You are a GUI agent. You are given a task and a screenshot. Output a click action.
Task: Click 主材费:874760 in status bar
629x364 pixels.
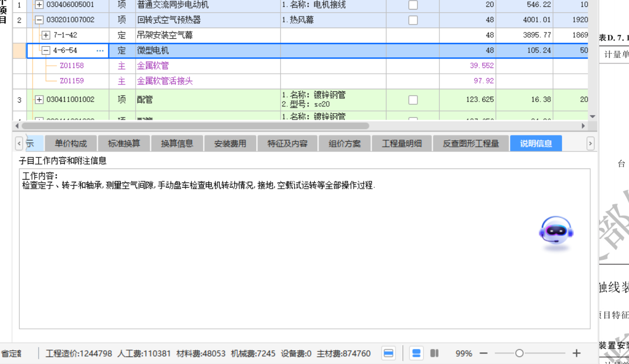pos(344,353)
